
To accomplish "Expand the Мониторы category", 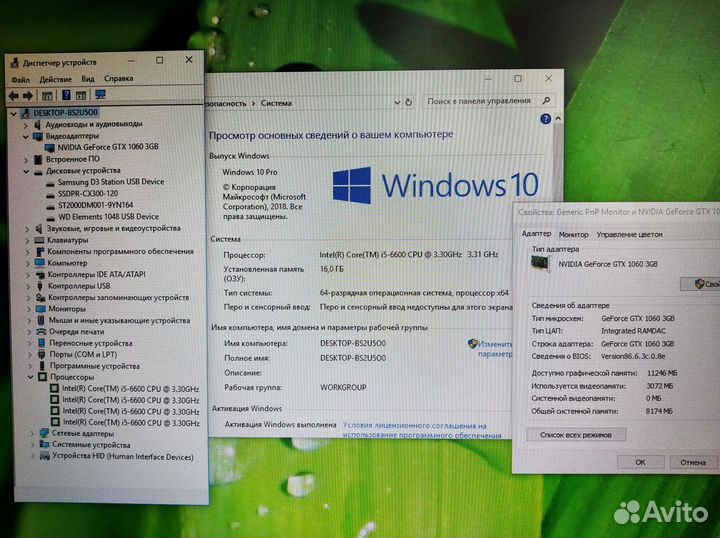I will coord(27,309).
